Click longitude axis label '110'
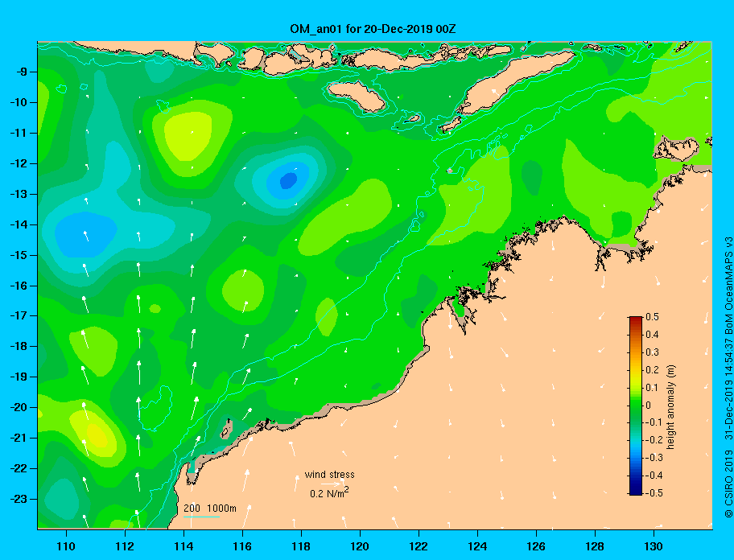The height and width of the screenshot is (560, 734). click(x=66, y=546)
